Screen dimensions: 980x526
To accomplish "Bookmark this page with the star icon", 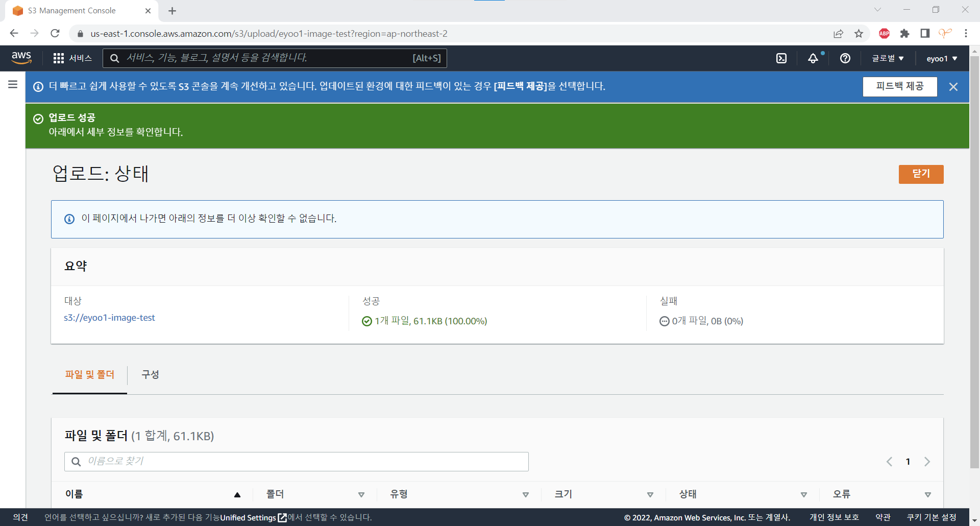I will pyautogui.click(x=859, y=33).
